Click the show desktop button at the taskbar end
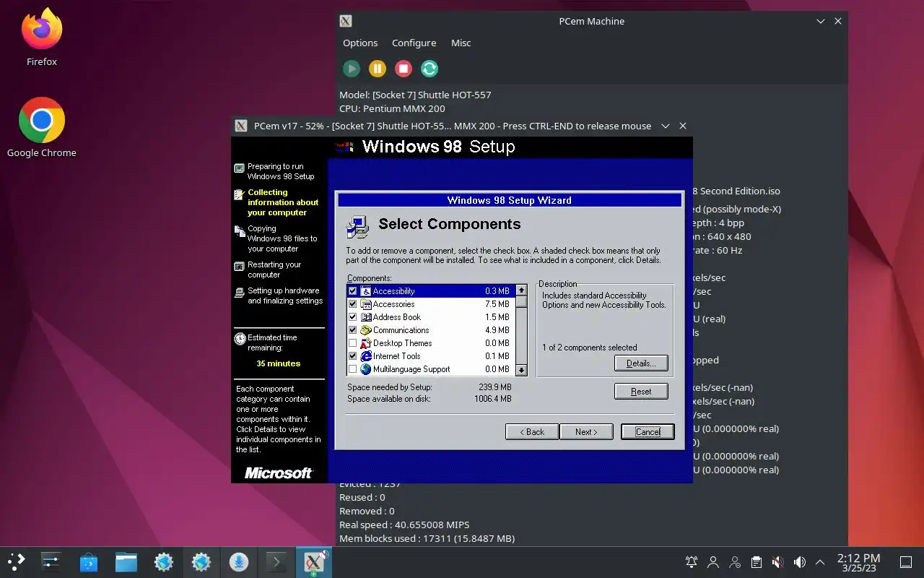Screen dimensions: 924x578 [906, 561]
